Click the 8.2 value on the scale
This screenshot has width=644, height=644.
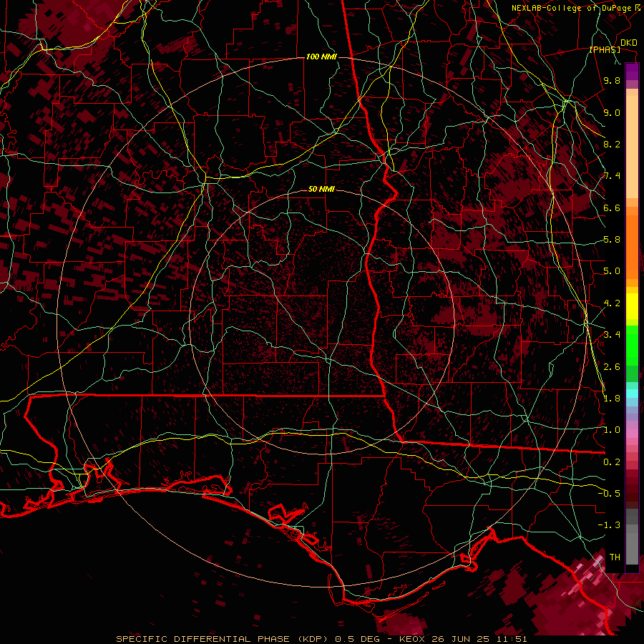coord(612,144)
